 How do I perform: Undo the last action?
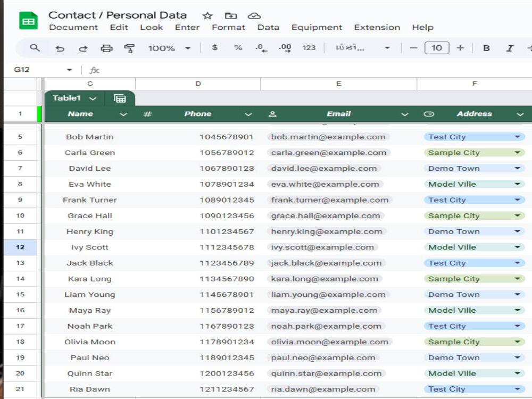click(x=60, y=48)
